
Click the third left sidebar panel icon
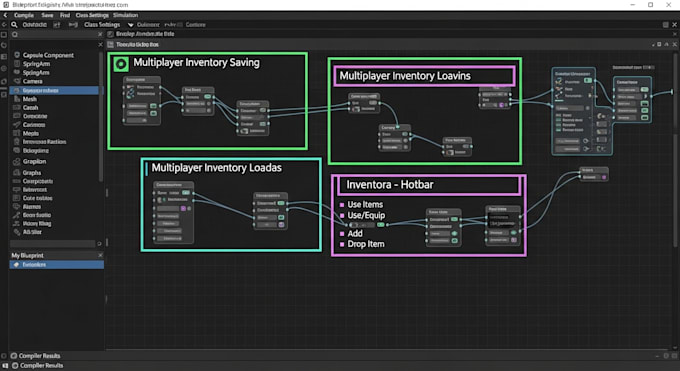tap(4, 57)
